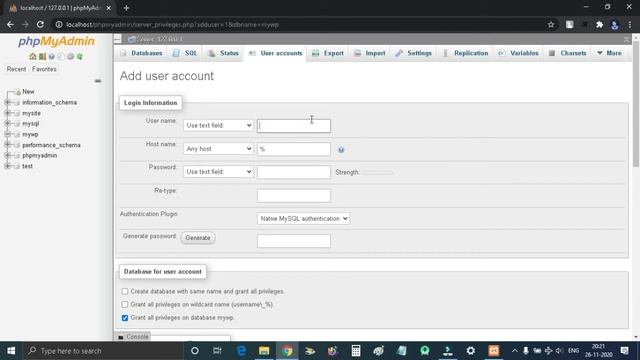Switch to the Databases tab
640x360 pixels.
tap(141, 53)
